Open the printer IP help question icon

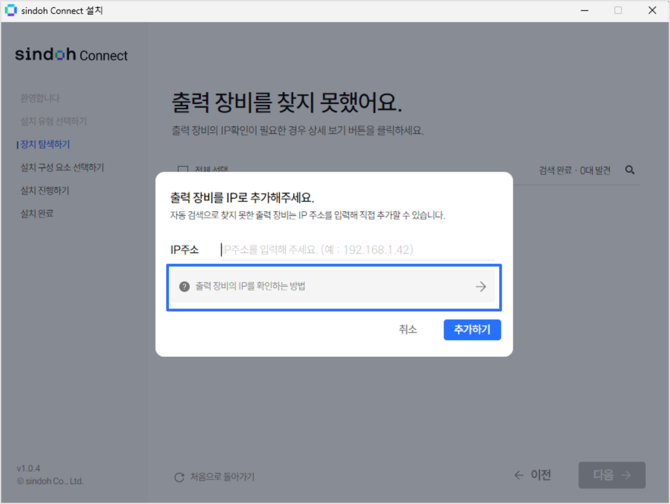[184, 287]
